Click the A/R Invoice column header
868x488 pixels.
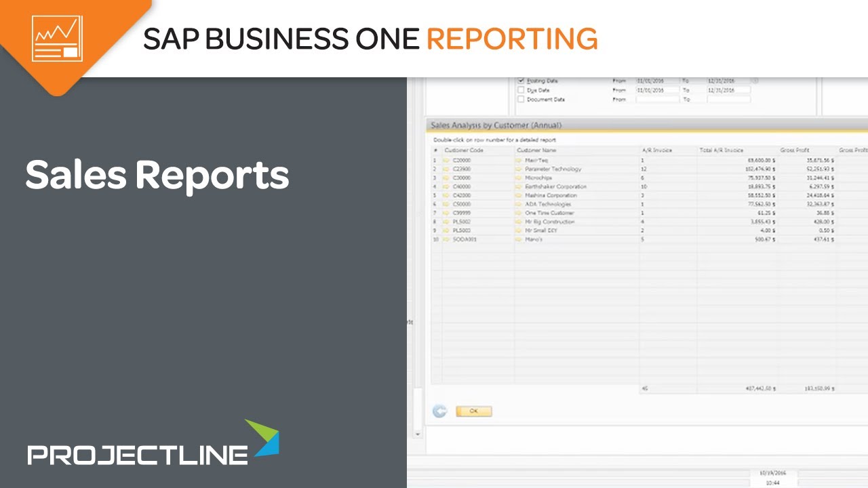(668, 150)
